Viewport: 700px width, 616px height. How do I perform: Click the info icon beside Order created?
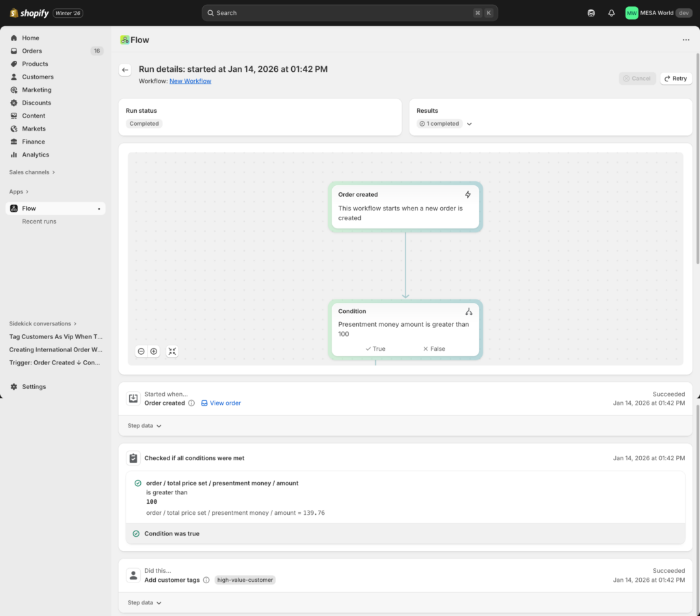[192, 403]
